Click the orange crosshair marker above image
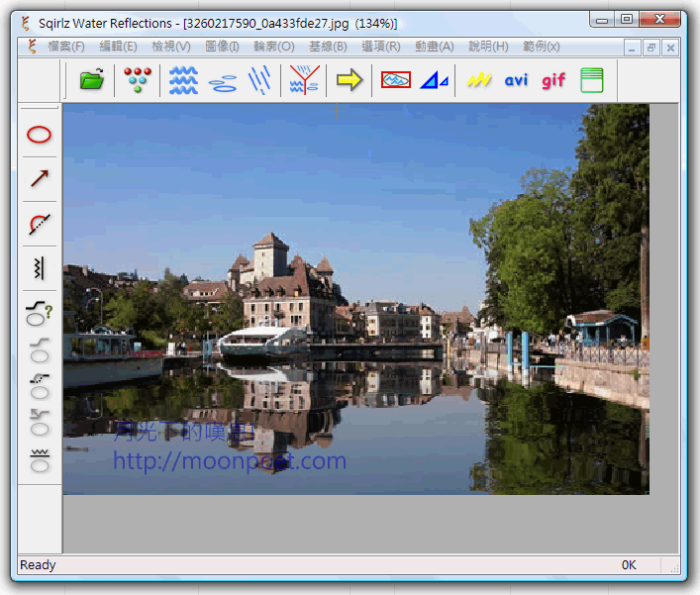The width and height of the screenshot is (700, 595). (x=337, y=112)
